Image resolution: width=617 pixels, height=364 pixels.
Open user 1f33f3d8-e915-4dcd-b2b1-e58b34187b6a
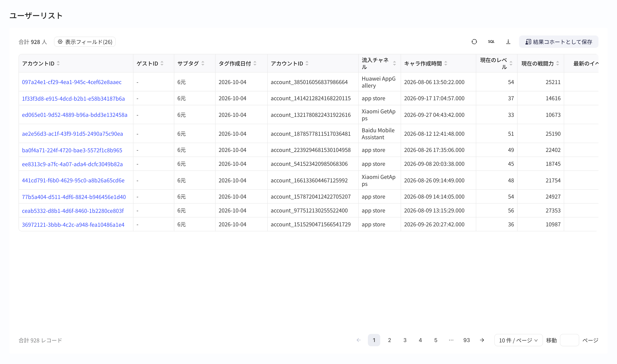tap(73, 99)
